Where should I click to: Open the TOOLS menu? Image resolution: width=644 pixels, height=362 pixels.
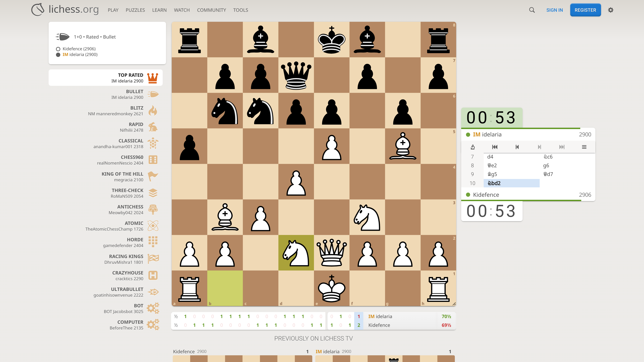[x=240, y=10]
